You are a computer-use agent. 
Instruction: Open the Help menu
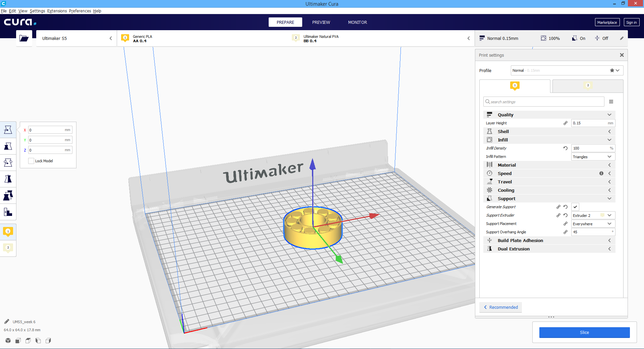[97, 11]
